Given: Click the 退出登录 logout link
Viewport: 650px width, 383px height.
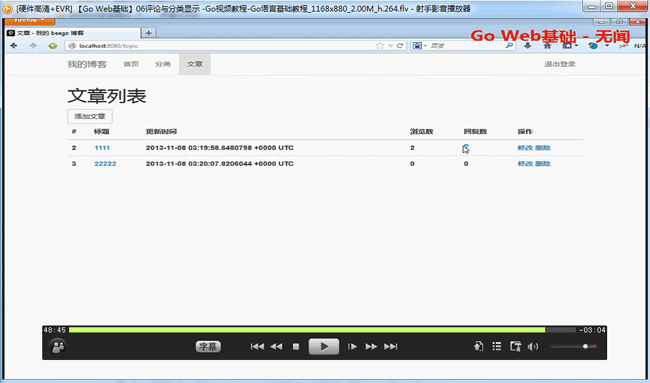Looking at the screenshot, I should pos(560,64).
